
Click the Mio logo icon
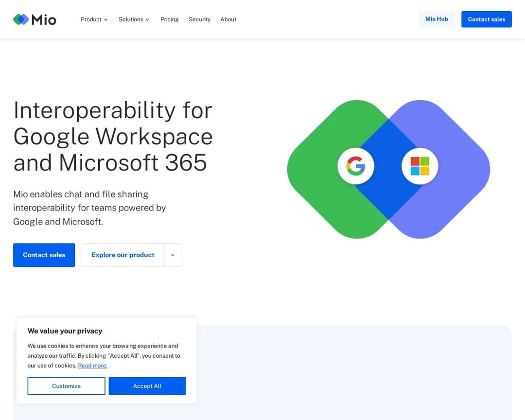point(21,19)
